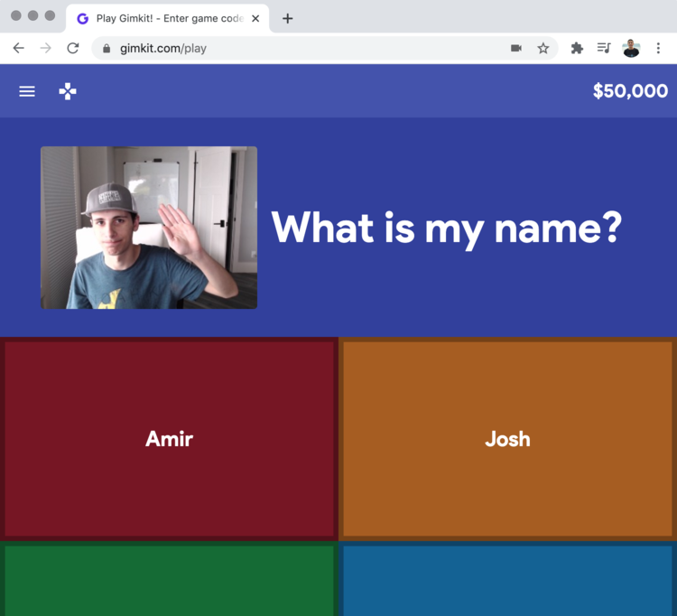Click the gimkit.com/play address bar

point(325,48)
